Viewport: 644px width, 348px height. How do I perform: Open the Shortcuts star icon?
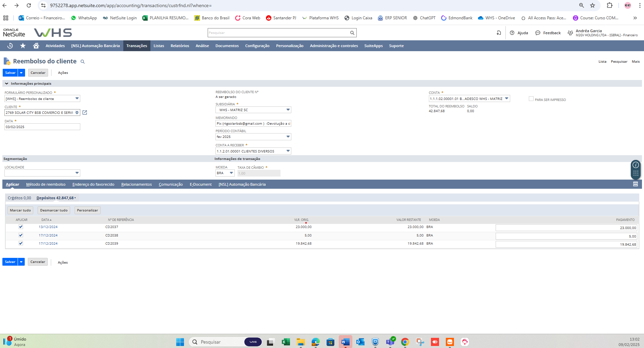coord(23,46)
